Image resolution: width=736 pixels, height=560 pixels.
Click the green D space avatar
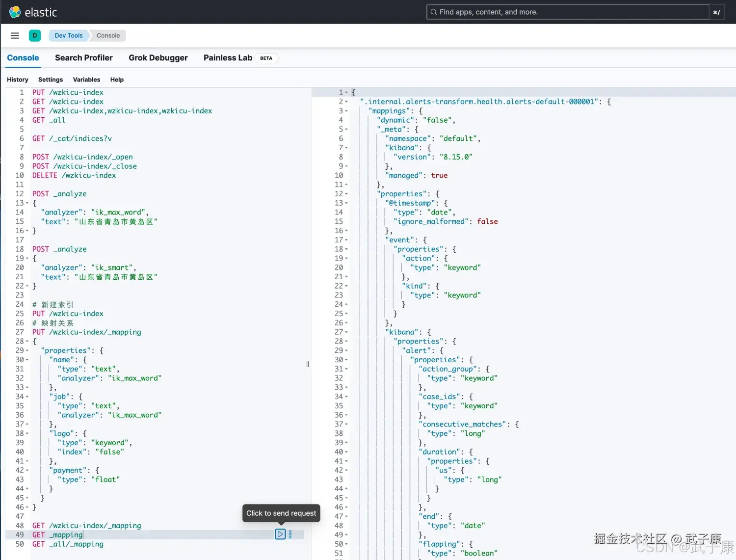pyautogui.click(x=34, y=35)
